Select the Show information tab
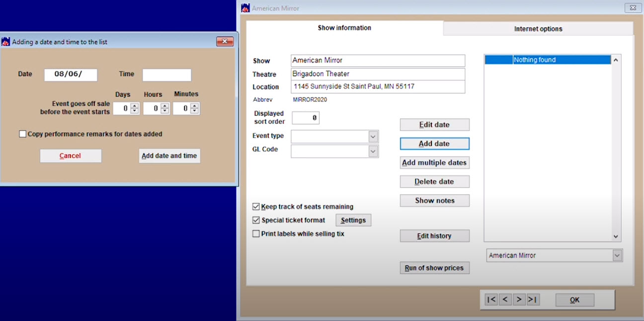Screen dimensions: 644x321 (x=344, y=28)
